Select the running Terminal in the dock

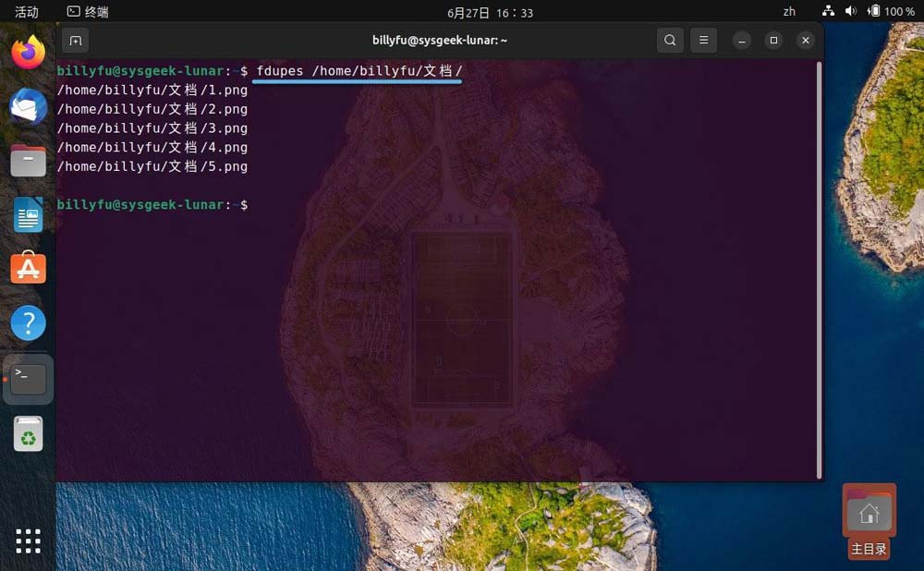point(28,378)
